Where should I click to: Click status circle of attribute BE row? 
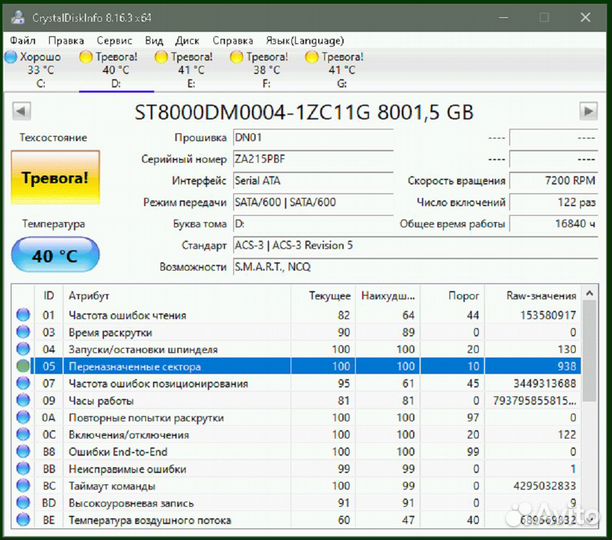pyautogui.click(x=23, y=520)
